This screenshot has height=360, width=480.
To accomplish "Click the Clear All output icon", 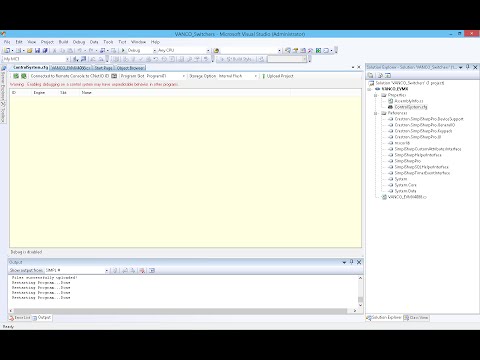I will coord(142,270).
